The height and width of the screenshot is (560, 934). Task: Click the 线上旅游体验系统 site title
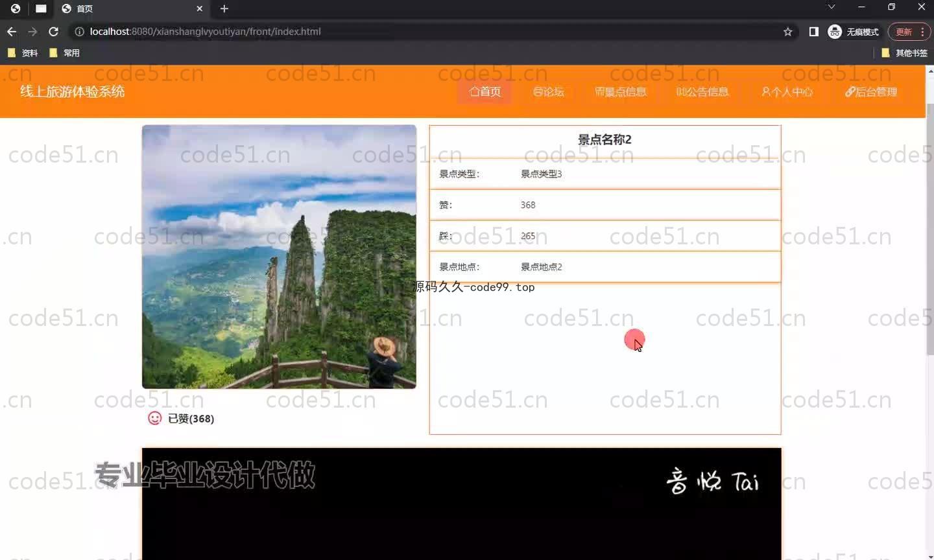pyautogui.click(x=72, y=91)
